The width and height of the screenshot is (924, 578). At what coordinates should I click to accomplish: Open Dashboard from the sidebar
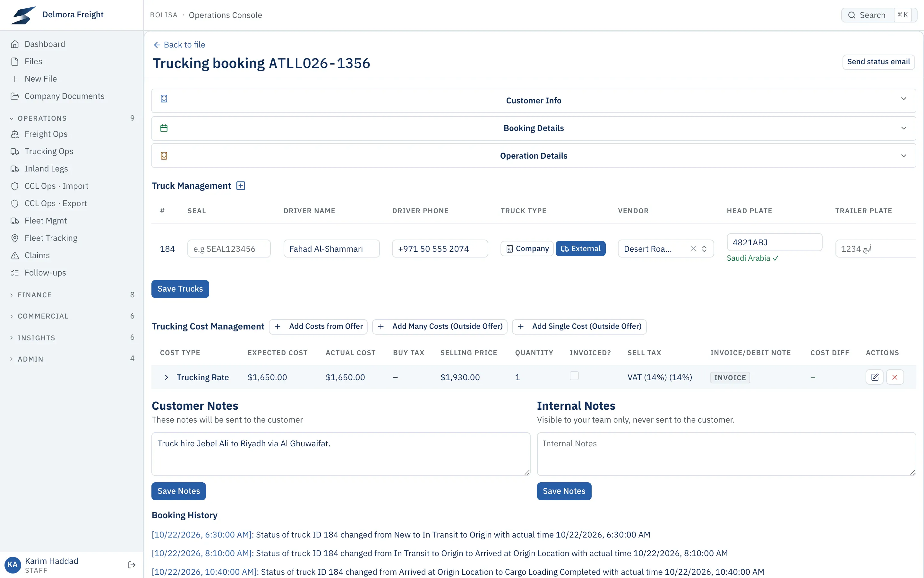[72, 44]
